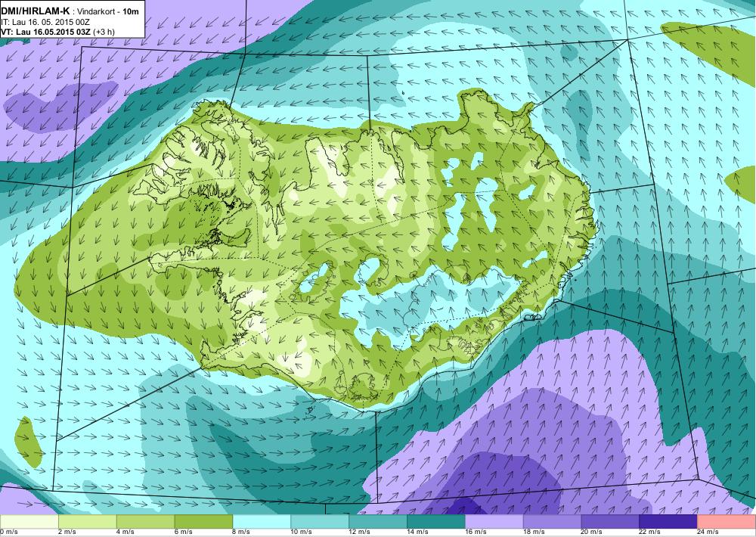Click the medium teal 12–14 m/s legend swatch

click(x=378, y=522)
